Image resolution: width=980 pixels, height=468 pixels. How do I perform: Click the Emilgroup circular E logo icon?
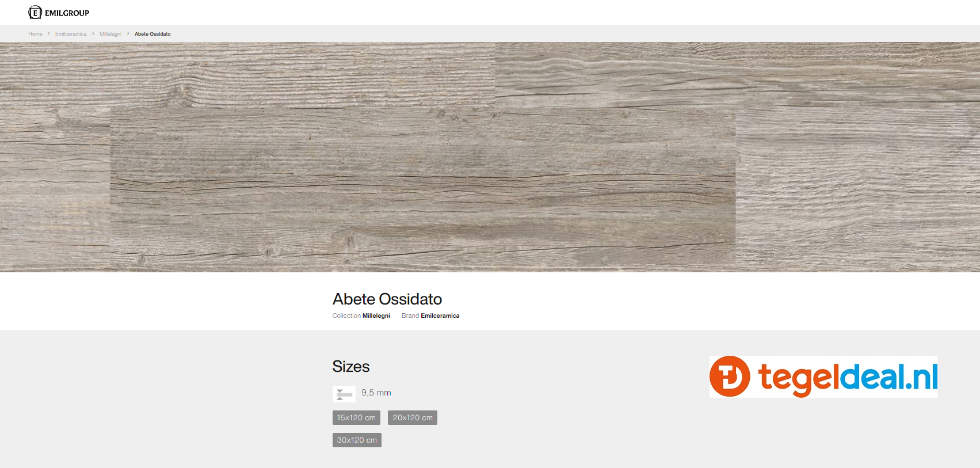tap(35, 13)
